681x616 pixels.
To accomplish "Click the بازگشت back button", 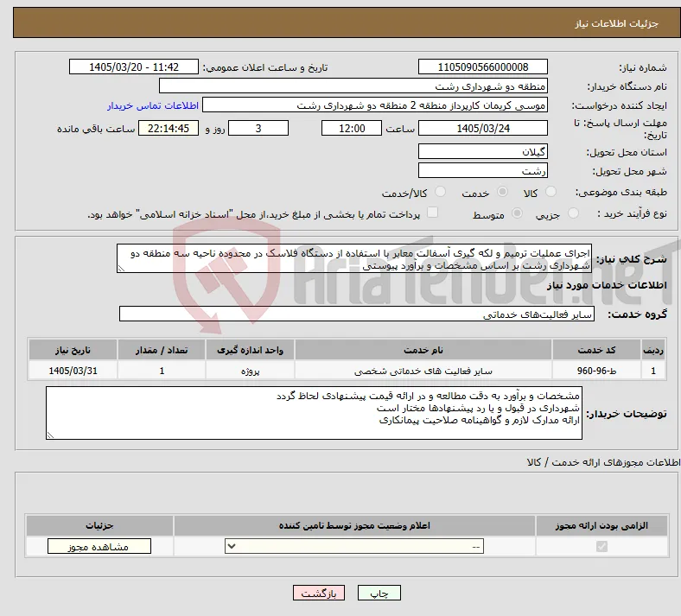I will pos(319,593).
